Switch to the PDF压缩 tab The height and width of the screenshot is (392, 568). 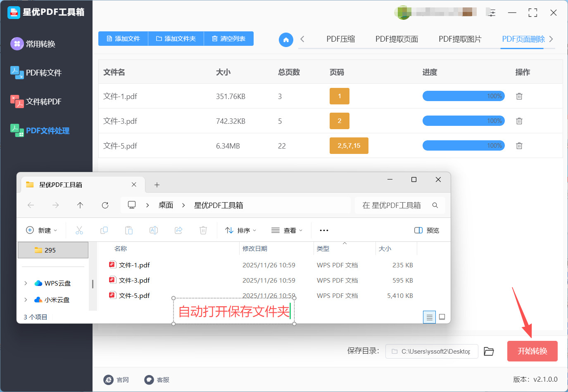coord(341,39)
